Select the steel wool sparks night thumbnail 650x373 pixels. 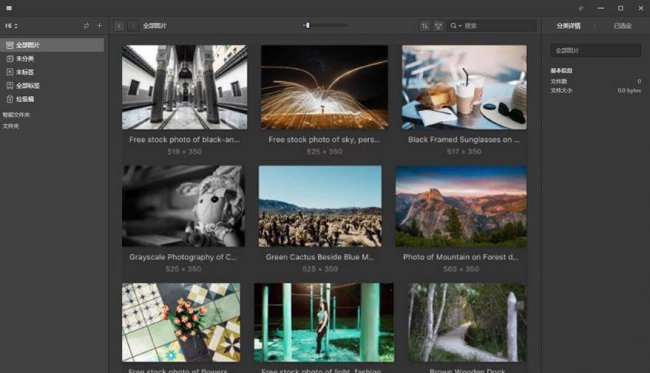(325, 87)
